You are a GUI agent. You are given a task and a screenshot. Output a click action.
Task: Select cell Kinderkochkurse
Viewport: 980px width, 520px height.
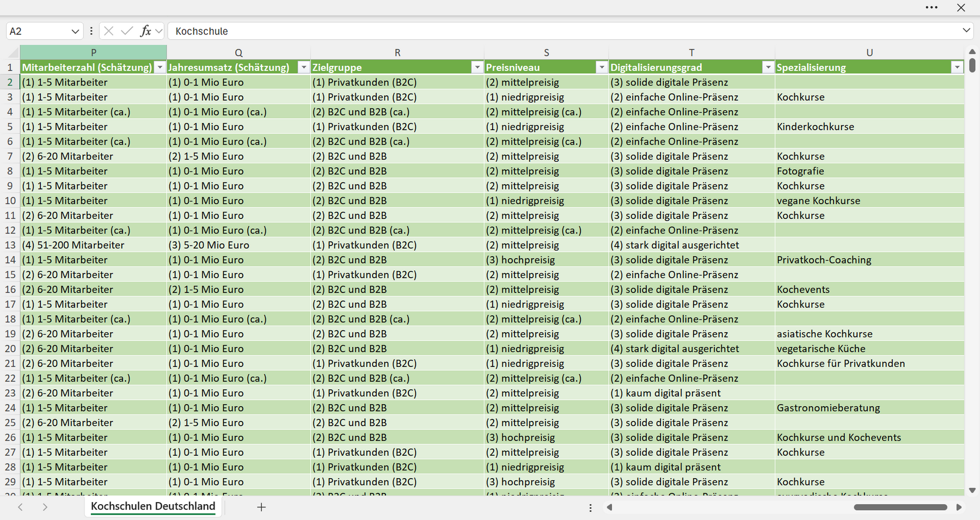869,126
